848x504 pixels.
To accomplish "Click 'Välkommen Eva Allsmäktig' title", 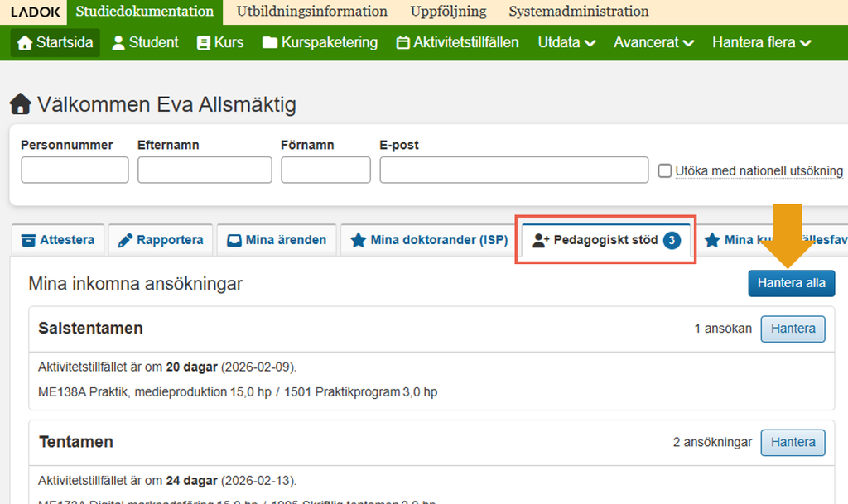I will pos(166,104).
